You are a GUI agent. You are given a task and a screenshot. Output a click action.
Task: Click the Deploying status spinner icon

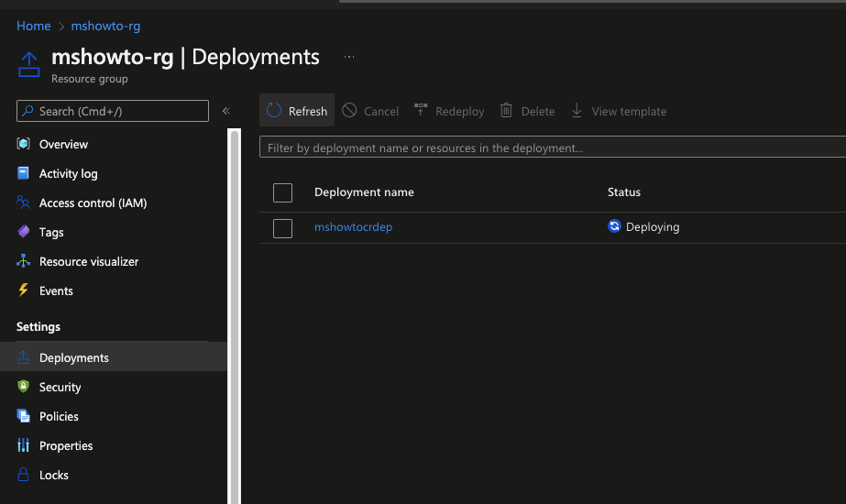click(x=614, y=226)
